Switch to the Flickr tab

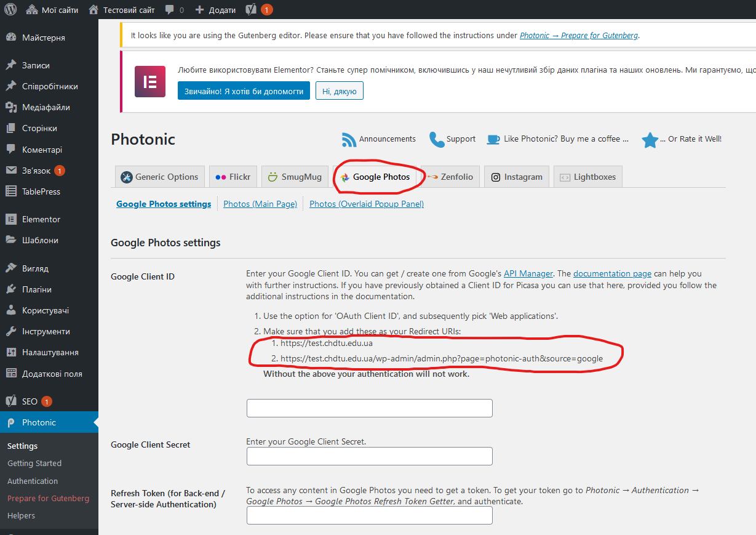tap(233, 177)
